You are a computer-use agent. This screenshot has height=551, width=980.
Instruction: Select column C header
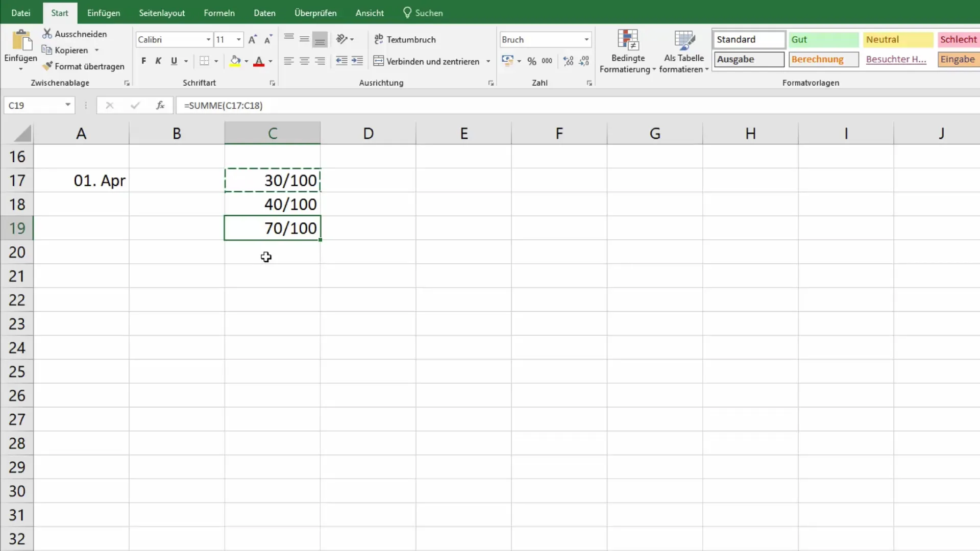click(x=273, y=133)
